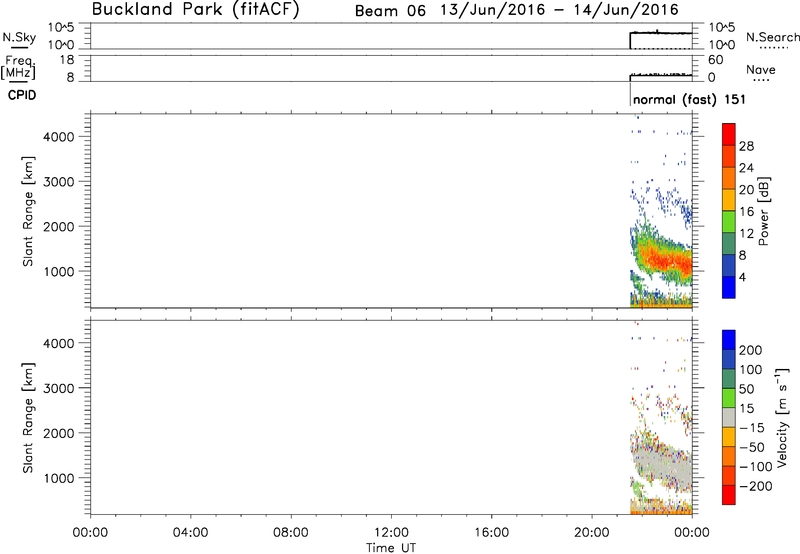Click the "Power [dB]" colorbar label

point(764,211)
